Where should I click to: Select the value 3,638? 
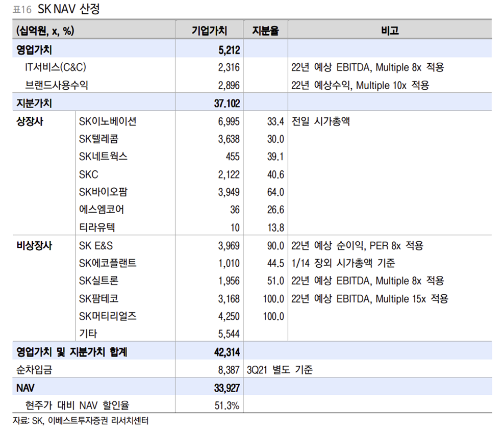(229, 139)
